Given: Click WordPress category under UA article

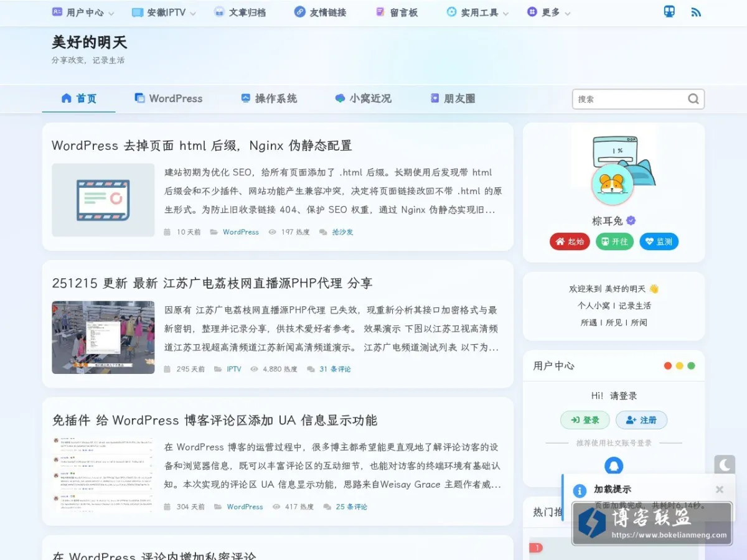Looking at the screenshot, I should (x=245, y=506).
